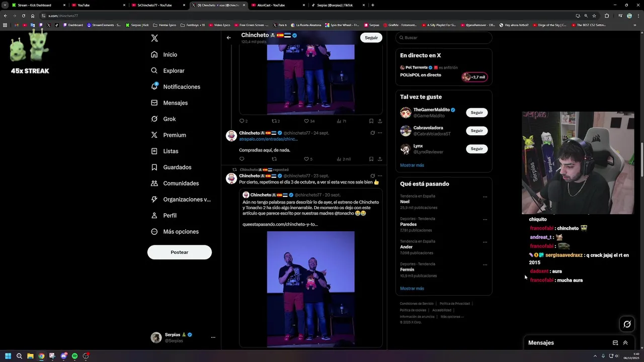Grok icon on the 24 sept. tweet
644x362 pixels.
[372, 133]
